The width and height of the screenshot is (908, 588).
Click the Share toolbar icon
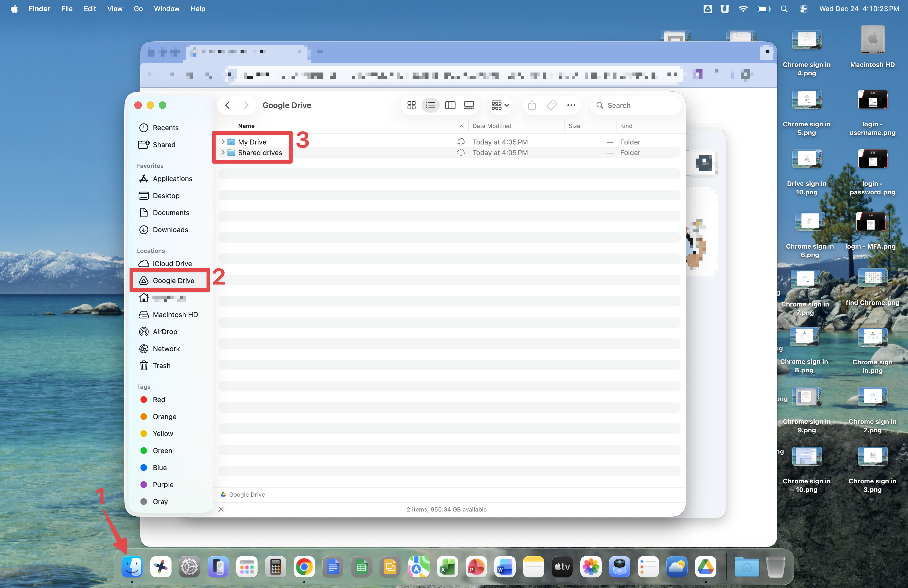point(532,105)
